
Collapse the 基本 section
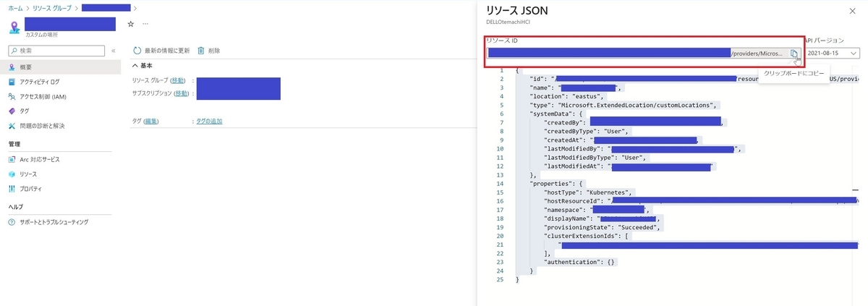tap(143, 65)
